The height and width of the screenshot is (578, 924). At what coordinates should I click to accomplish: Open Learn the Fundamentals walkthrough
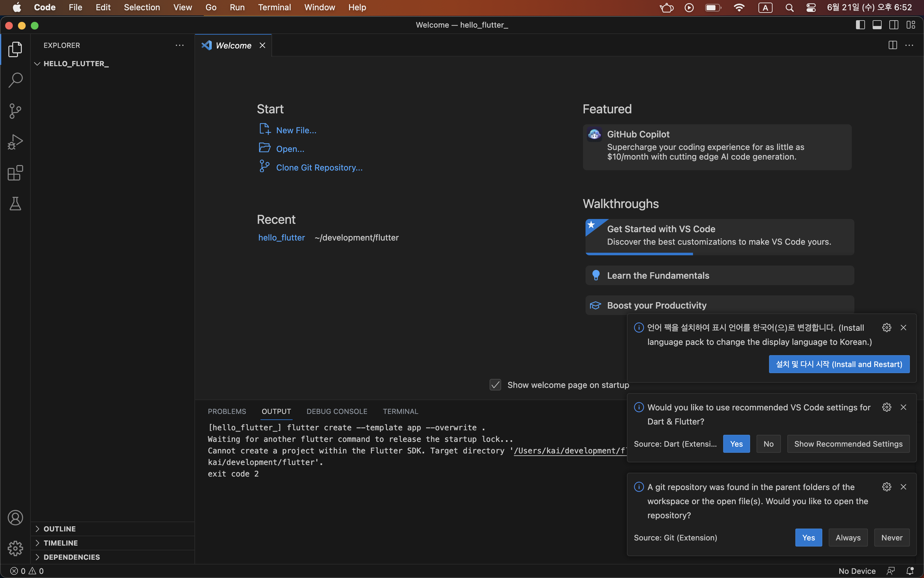(x=719, y=275)
